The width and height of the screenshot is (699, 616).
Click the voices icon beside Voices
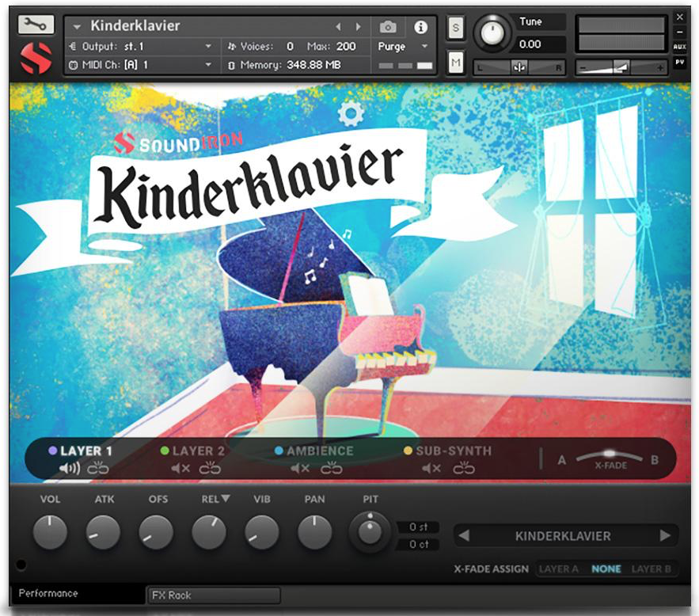click(x=231, y=47)
